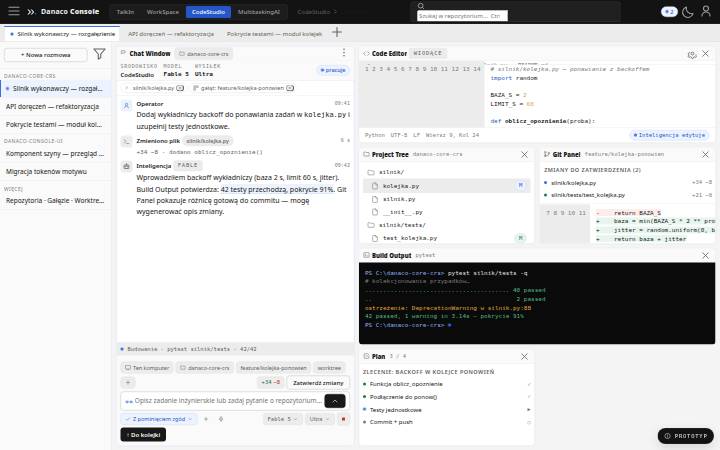
Task: Click the Ten komputer chip
Action: coord(147,368)
